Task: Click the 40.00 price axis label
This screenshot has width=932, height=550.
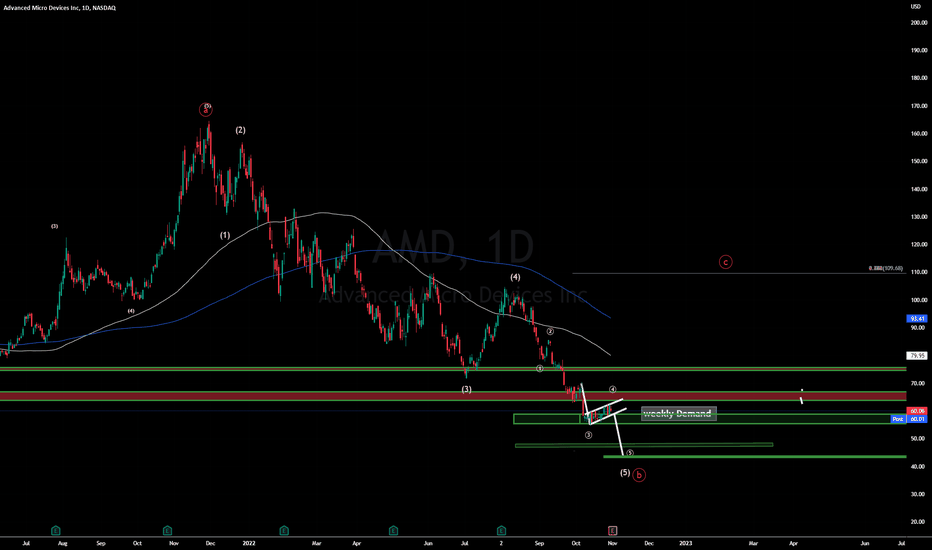Action: [919, 466]
